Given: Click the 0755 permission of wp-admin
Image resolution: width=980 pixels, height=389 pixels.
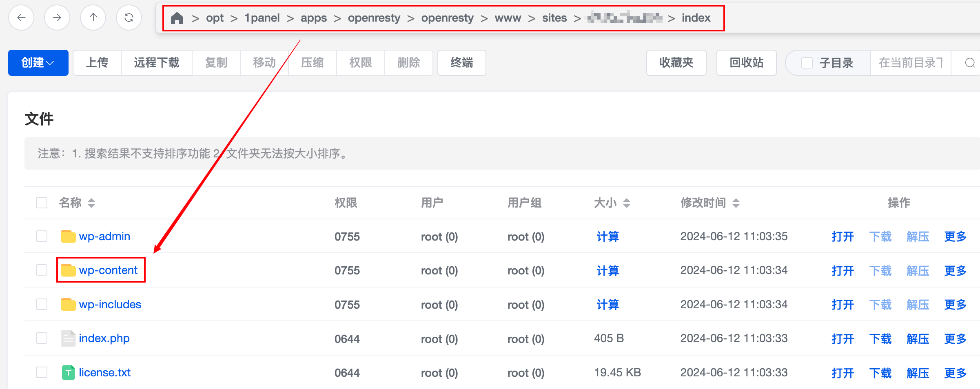Looking at the screenshot, I should [347, 236].
